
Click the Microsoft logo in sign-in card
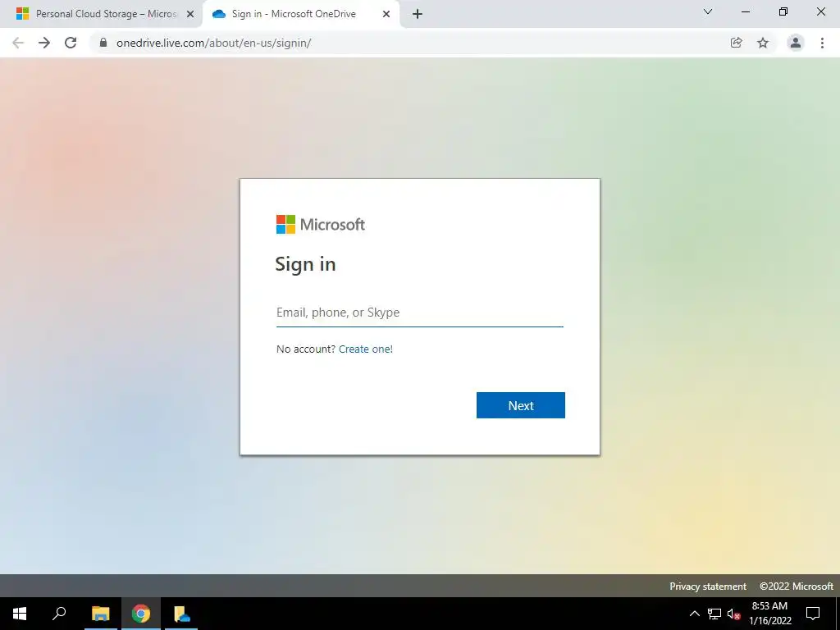tap(321, 225)
